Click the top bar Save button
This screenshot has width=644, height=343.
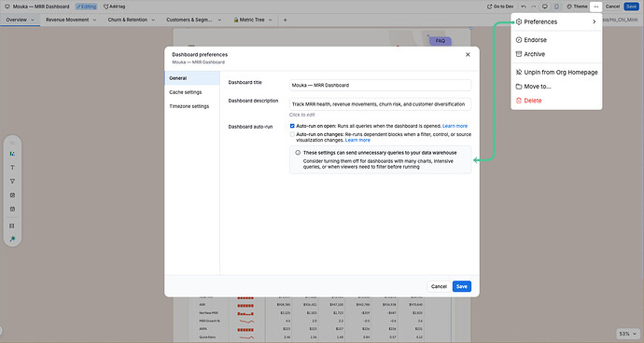(631, 7)
